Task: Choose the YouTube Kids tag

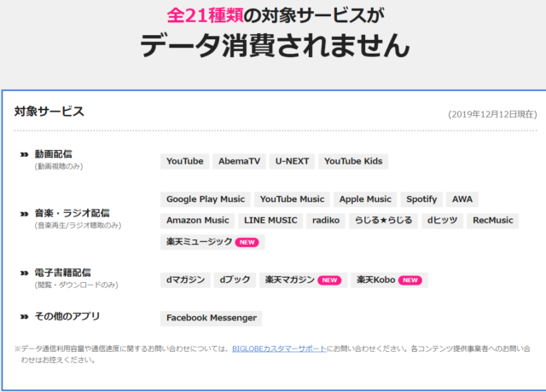Action: (353, 161)
